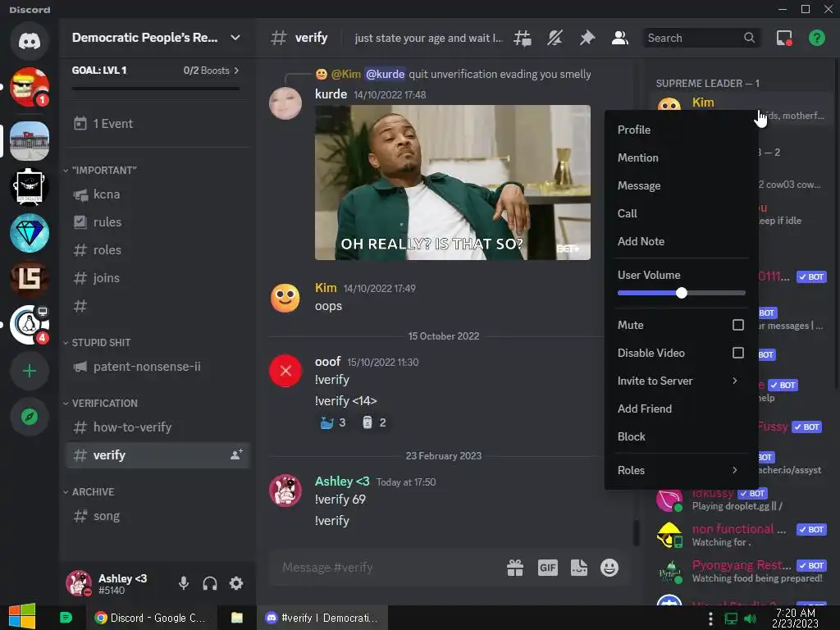Open the OH REALLY GIF image
840x630 pixels.
(453, 183)
